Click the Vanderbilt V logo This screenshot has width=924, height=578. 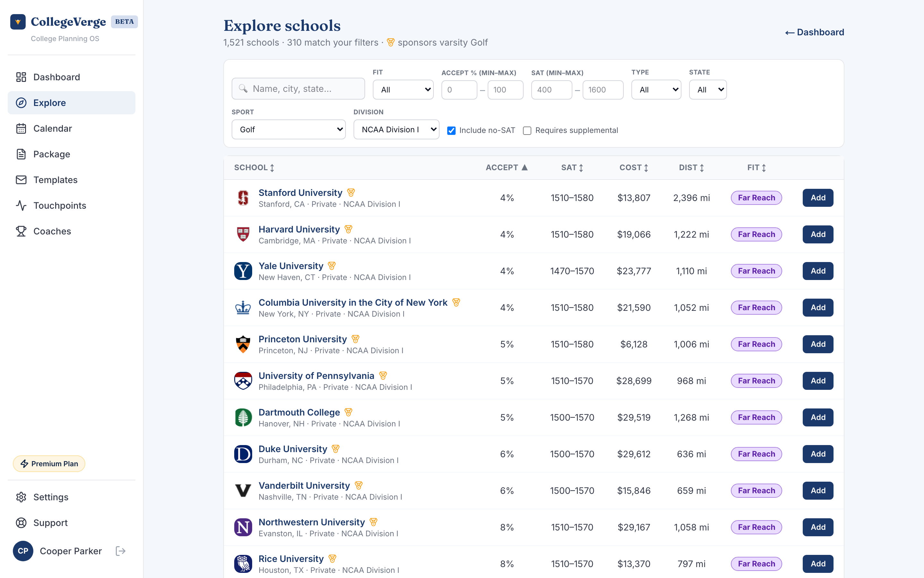click(x=243, y=490)
